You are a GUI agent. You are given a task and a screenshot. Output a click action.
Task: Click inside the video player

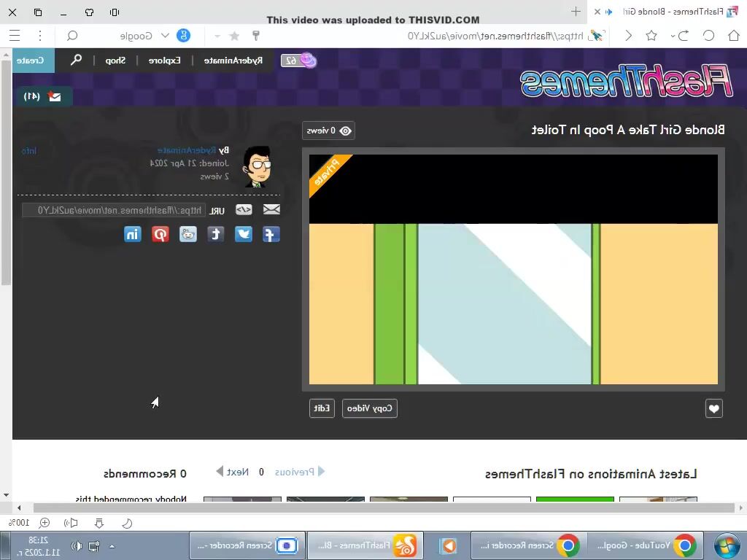(x=513, y=269)
